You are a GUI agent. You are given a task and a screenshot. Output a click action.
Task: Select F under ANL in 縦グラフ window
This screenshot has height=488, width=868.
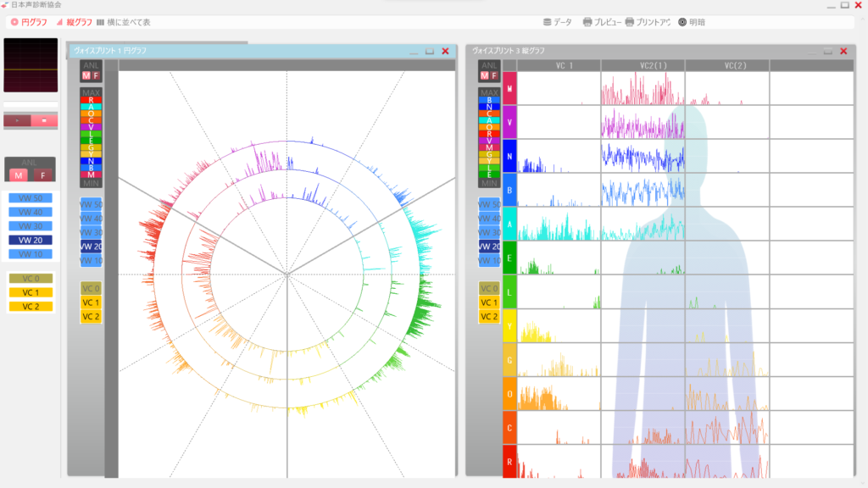pos(494,75)
